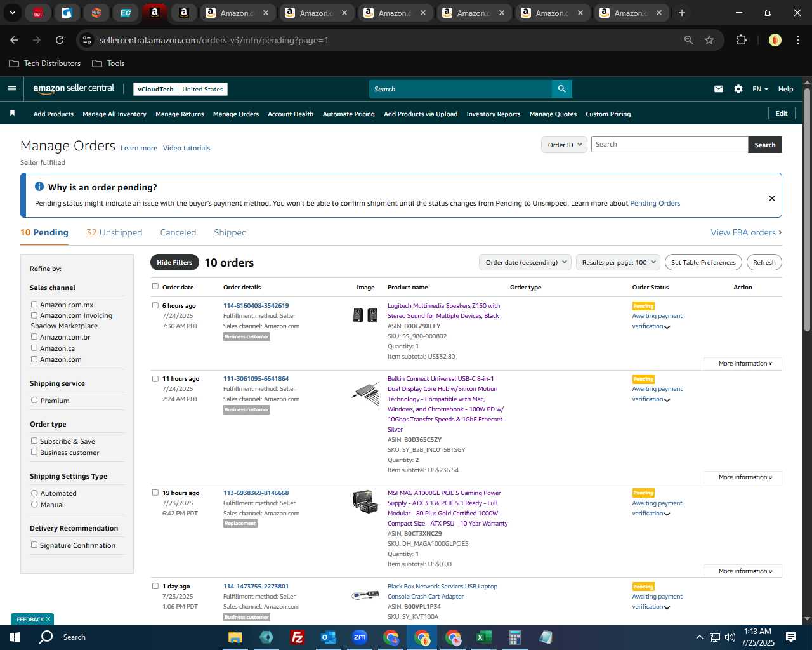
Task: Click the volume icon in the system tray
Action: tap(730, 637)
